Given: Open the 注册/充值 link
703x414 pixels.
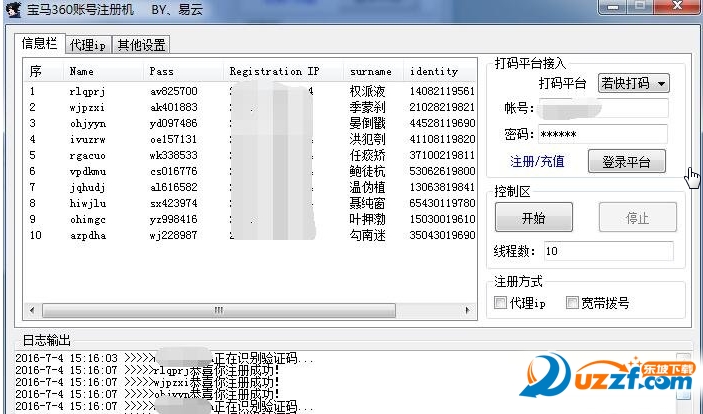Looking at the screenshot, I should click(x=537, y=161).
